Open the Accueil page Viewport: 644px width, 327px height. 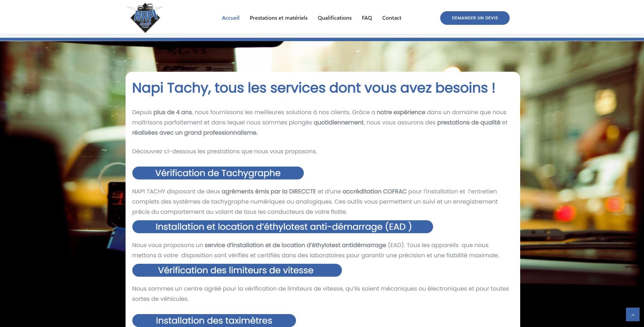pos(230,18)
